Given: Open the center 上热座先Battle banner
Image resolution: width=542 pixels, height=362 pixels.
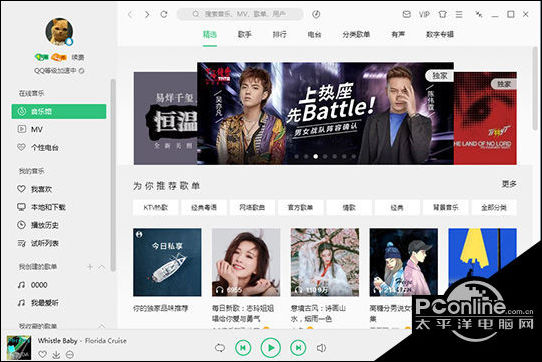Looking at the screenshot, I should [325, 113].
